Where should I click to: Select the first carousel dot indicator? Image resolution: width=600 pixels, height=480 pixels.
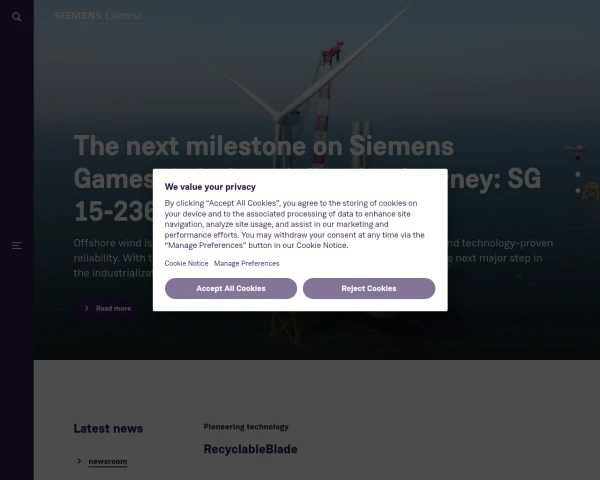click(x=578, y=158)
